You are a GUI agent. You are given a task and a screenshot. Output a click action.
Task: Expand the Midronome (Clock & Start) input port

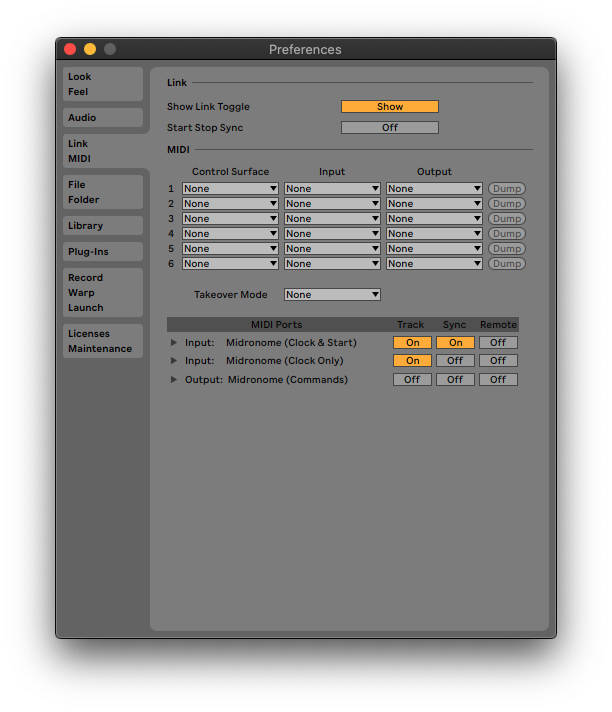174,343
